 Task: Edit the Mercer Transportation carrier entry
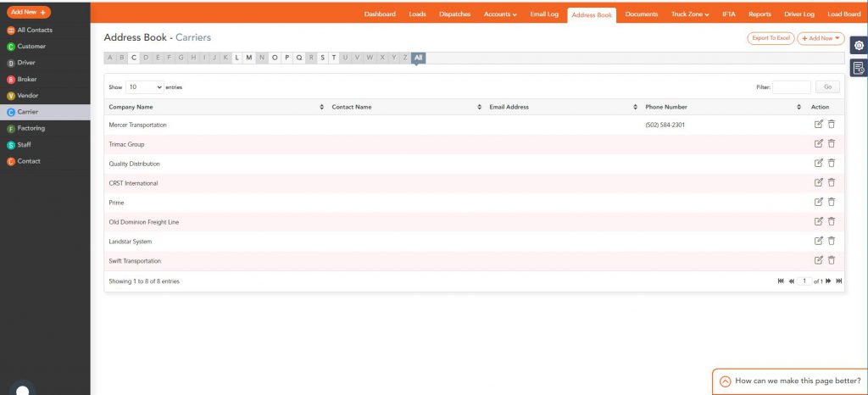pyautogui.click(x=818, y=124)
